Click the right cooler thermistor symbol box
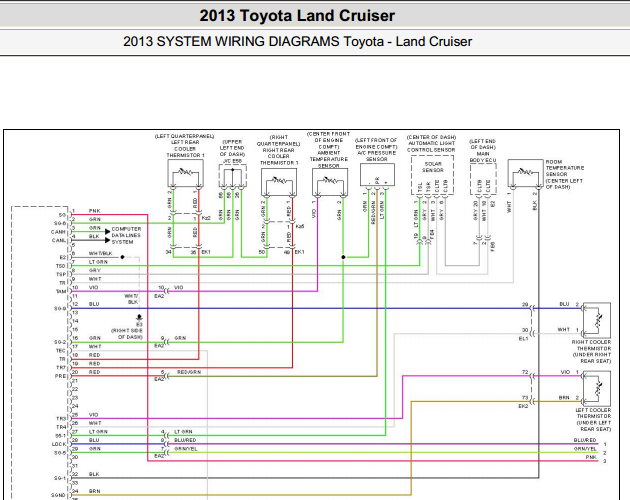630x500 pixels. (596, 320)
